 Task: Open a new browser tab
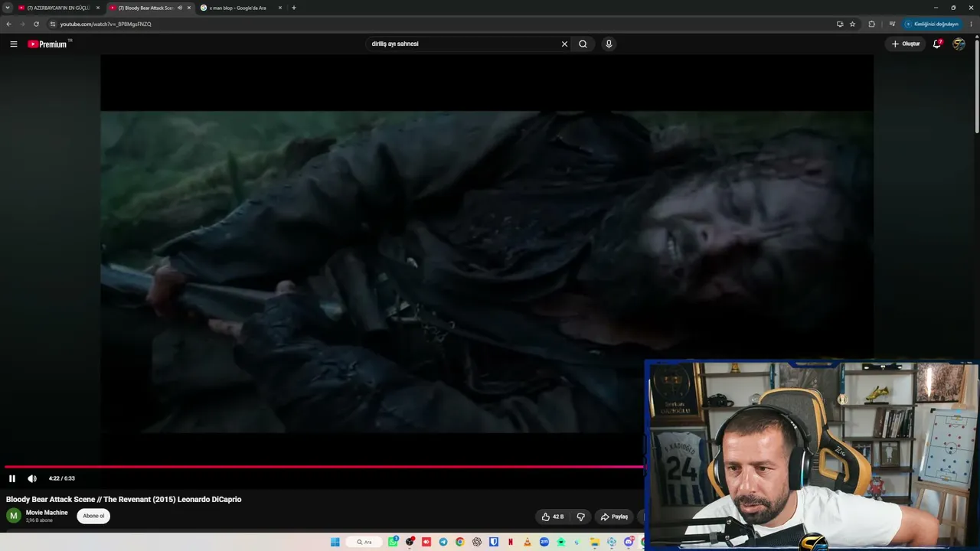pos(294,8)
